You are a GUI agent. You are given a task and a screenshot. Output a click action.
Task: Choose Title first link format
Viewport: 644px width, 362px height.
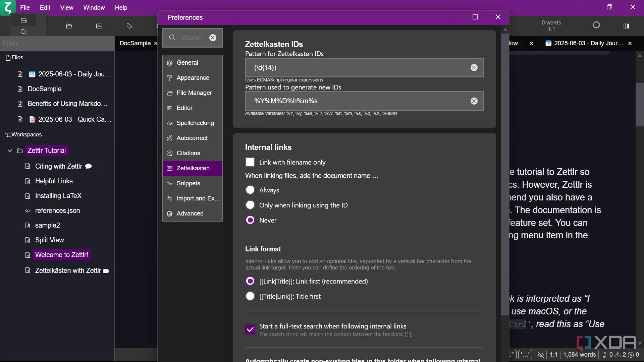tap(250, 296)
